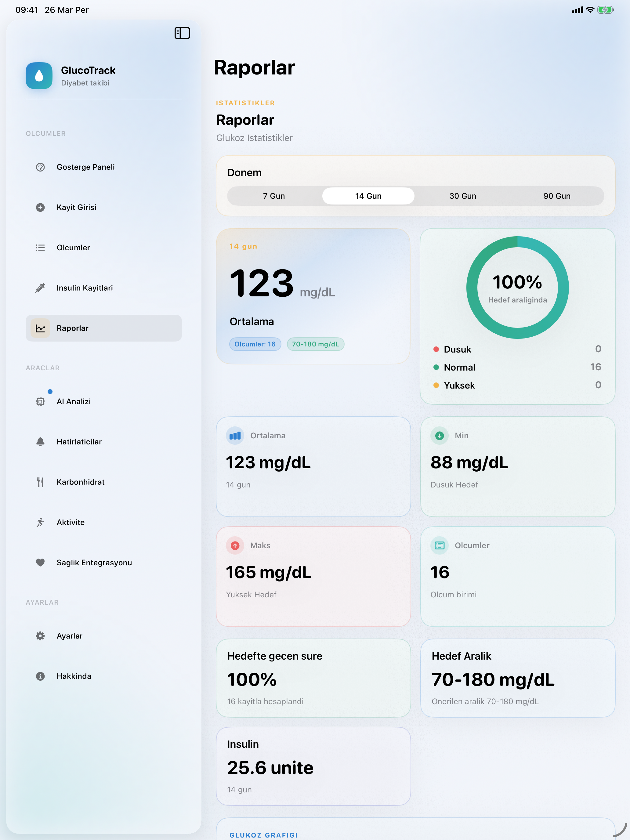Viewport: 630px width, 840px height.
Task: Open the 123 mg/dL Ortalama stat card
Action: (313, 466)
